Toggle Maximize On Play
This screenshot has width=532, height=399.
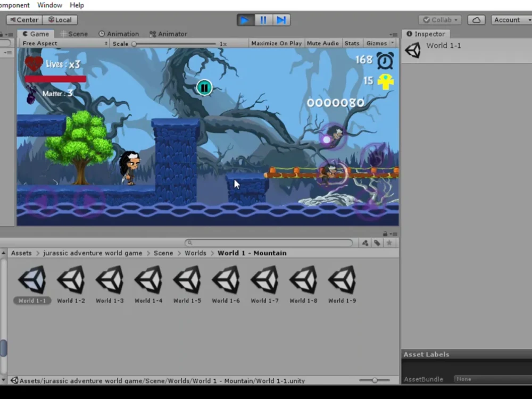click(276, 44)
